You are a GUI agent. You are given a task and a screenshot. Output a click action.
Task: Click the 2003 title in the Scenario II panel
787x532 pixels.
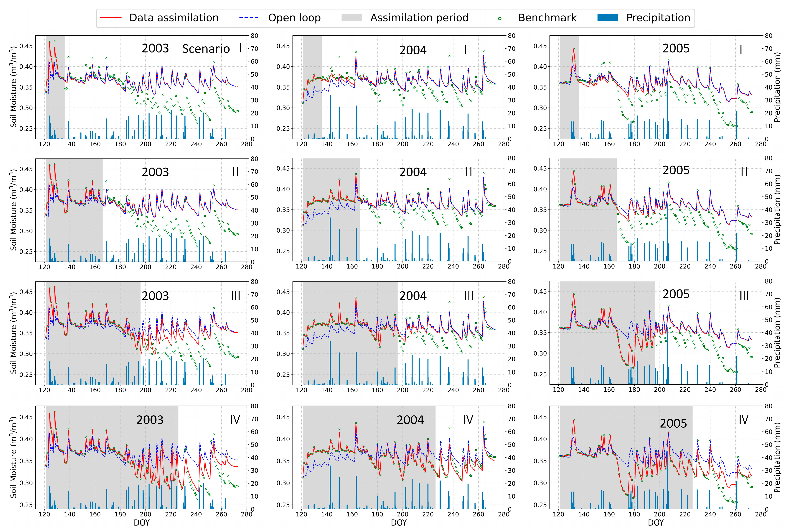click(155, 172)
